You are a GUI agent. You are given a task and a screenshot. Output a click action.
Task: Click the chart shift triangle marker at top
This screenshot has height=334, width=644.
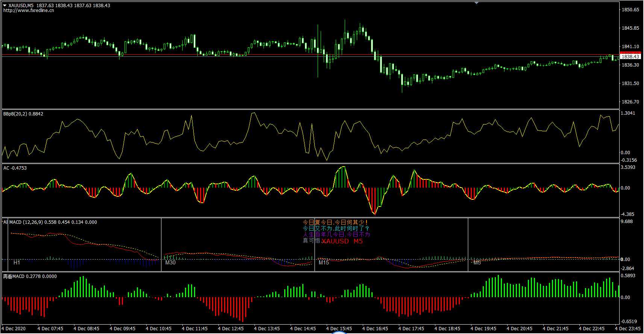point(477,3)
